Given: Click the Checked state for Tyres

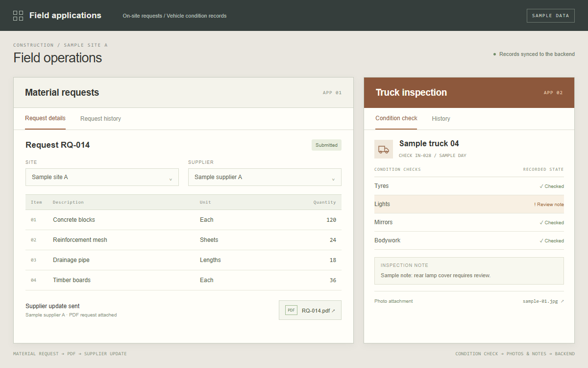Looking at the screenshot, I should tap(552, 186).
